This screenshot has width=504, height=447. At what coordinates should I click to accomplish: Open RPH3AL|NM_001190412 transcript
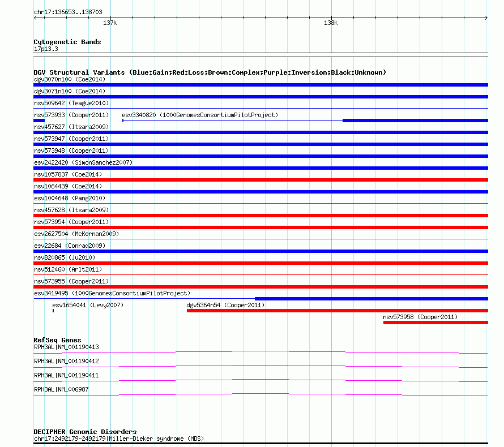66,361
